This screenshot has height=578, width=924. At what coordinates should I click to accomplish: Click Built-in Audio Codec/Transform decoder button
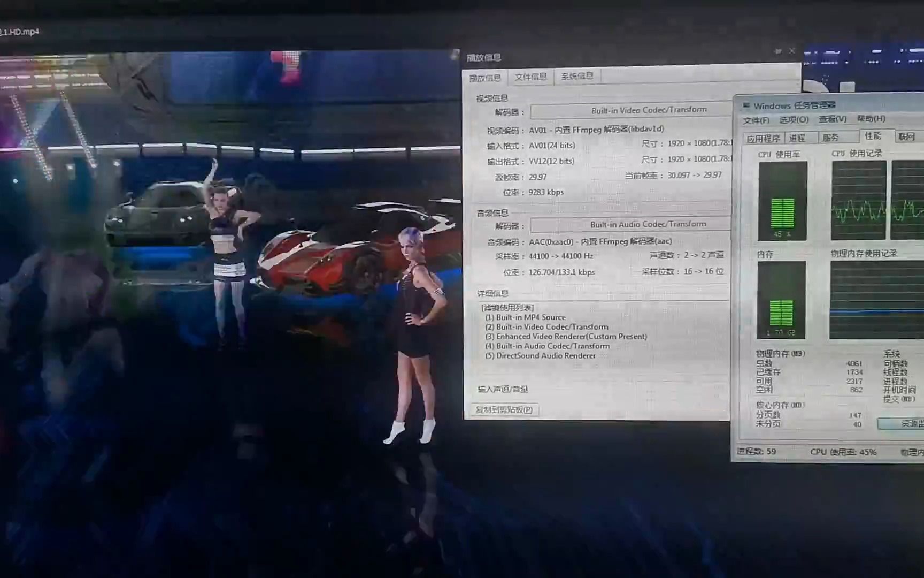pyautogui.click(x=630, y=224)
